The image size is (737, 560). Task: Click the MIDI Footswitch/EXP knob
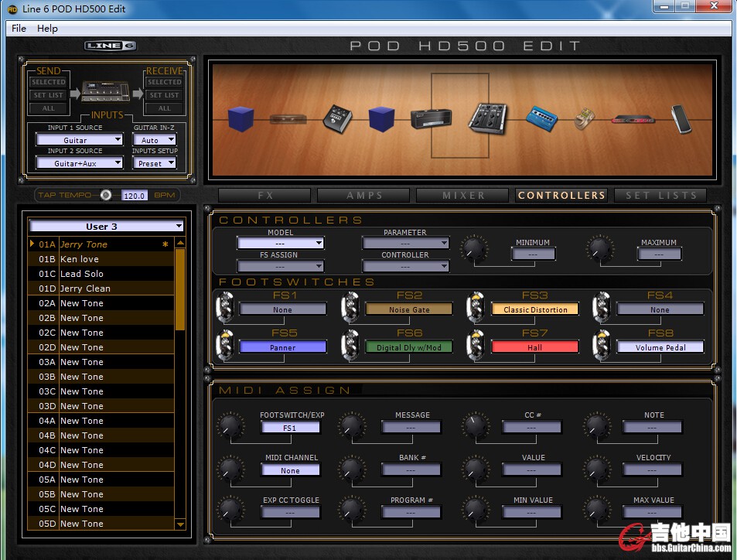coord(230,426)
